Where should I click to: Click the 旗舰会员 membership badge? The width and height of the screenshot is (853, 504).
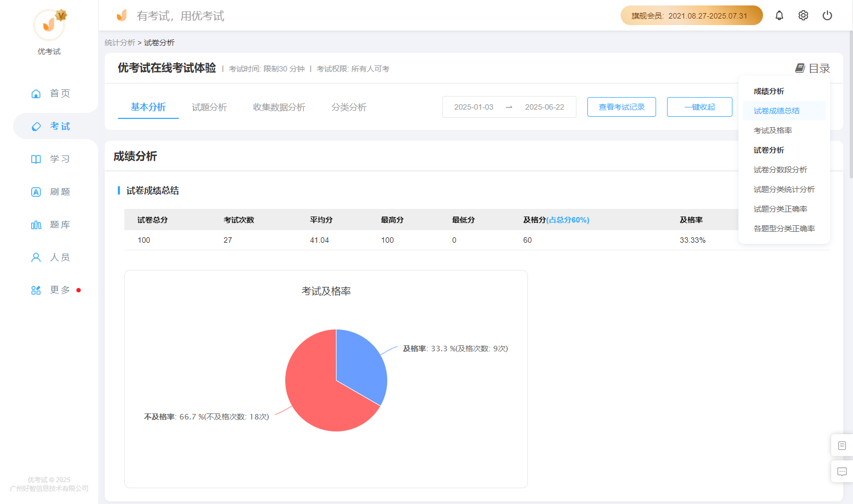(x=692, y=15)
